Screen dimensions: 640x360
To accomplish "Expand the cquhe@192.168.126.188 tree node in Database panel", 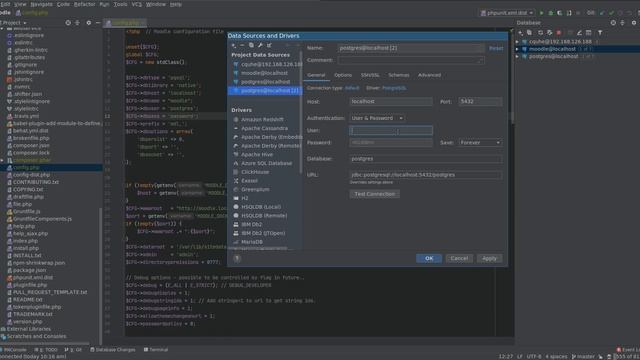I will pos(517,42).
